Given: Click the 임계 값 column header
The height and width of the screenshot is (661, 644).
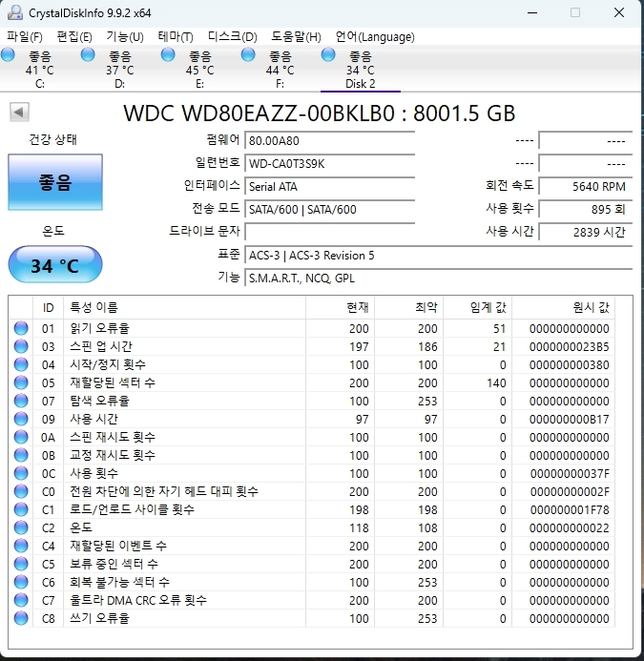Looking at the screenshot, I should 477,307.
